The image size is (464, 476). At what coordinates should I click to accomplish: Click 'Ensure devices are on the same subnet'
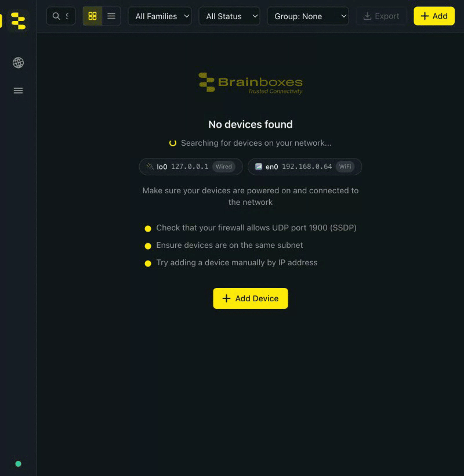coord(230,246)
